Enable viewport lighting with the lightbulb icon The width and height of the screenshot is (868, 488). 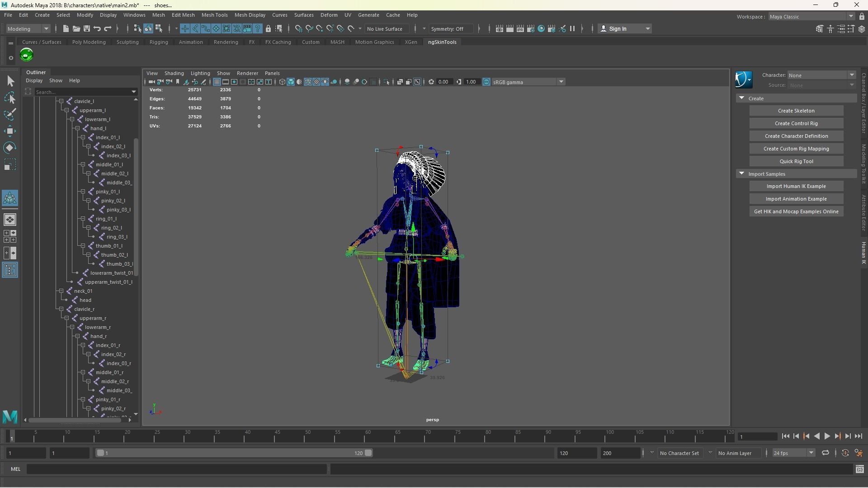click(x=325, y=82)
